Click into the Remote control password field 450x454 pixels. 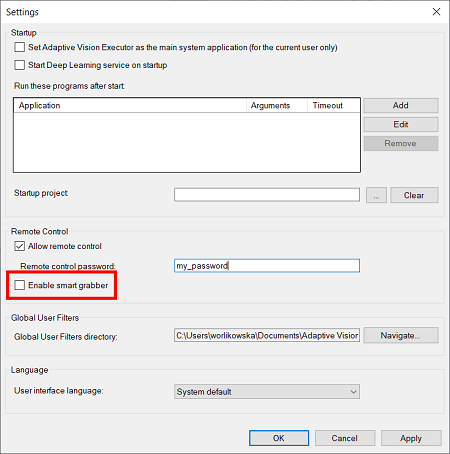tap(267, 266)
